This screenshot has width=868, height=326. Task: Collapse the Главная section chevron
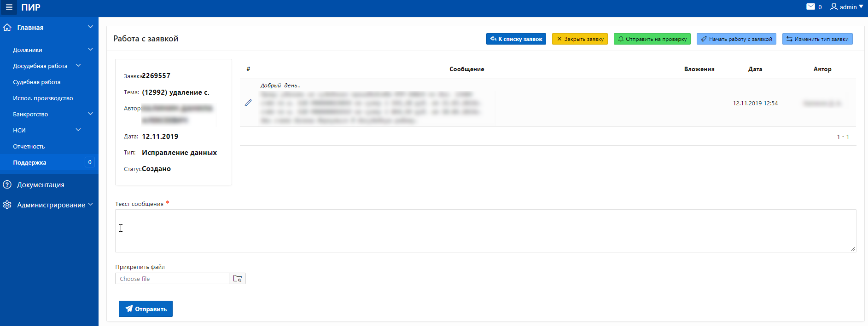90,27
